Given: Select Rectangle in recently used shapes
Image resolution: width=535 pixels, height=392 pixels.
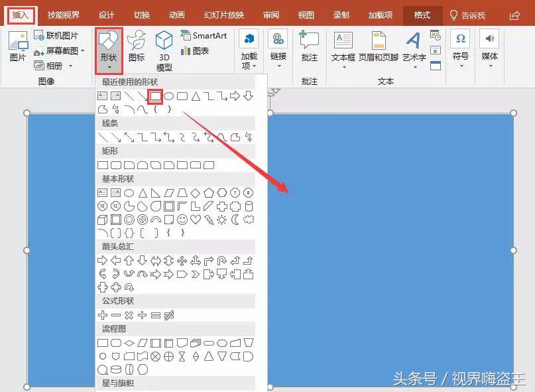Looking at the screenshot, I should click(156, 96).
